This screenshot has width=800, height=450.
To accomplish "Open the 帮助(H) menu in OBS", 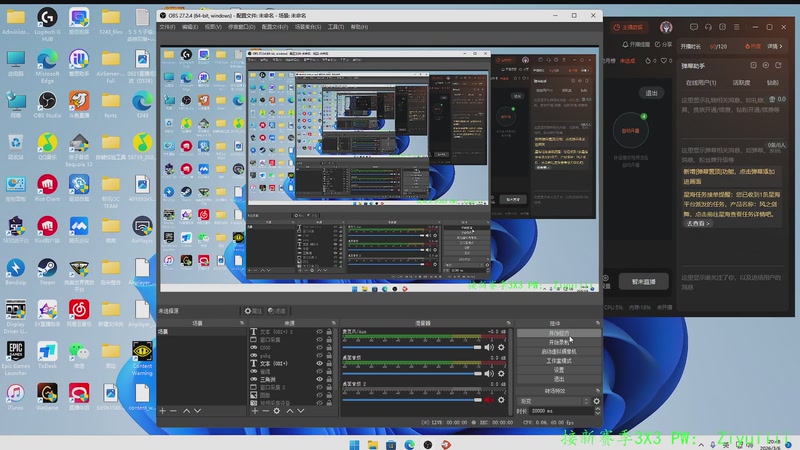I will (x=359, y=27).
